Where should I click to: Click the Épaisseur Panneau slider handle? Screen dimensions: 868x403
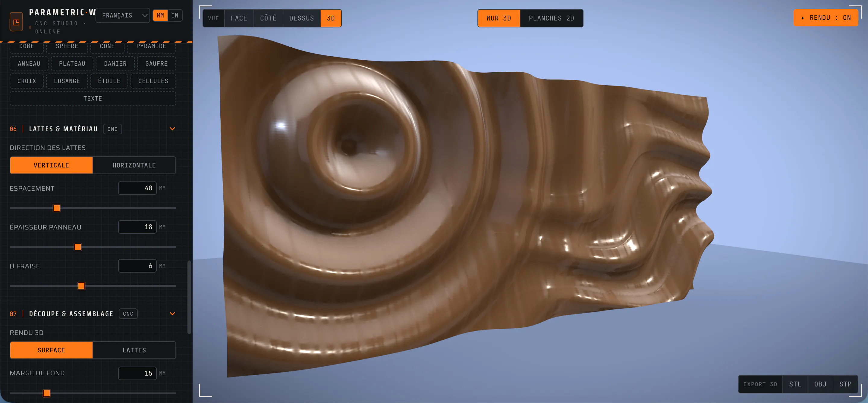point(78,247)
